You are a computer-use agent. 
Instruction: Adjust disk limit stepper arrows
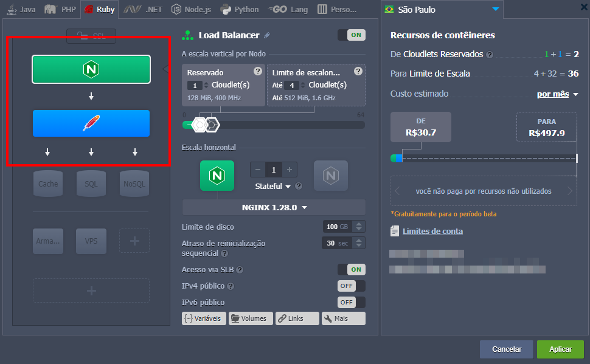[359, 227]
